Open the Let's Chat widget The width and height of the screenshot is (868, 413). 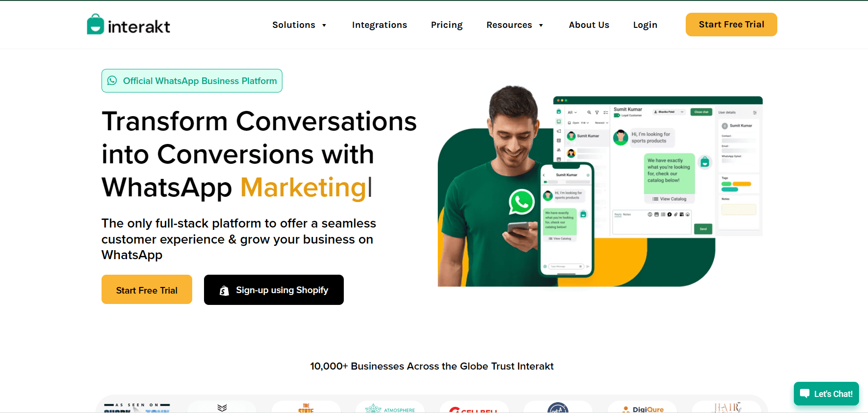(826, 394)
